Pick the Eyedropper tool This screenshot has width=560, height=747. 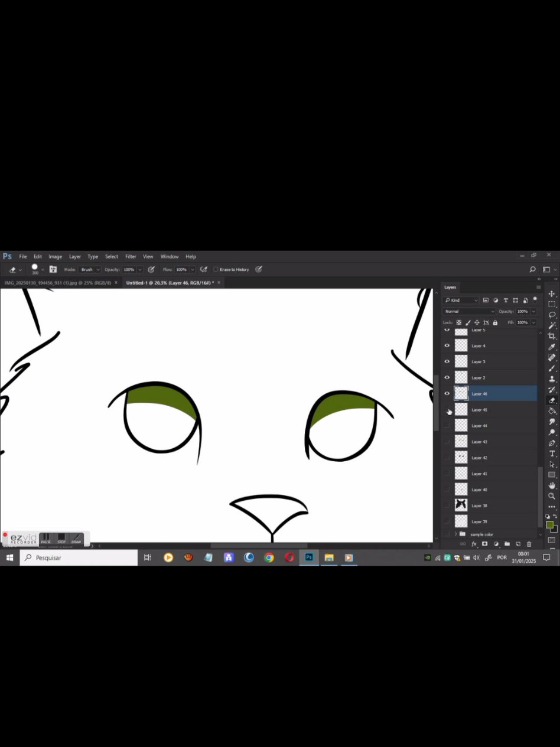[552, 347]
